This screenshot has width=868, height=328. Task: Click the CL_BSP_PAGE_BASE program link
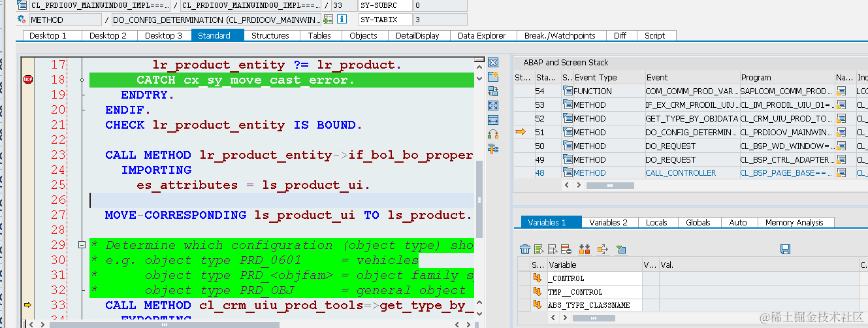[x=784, y=173]
